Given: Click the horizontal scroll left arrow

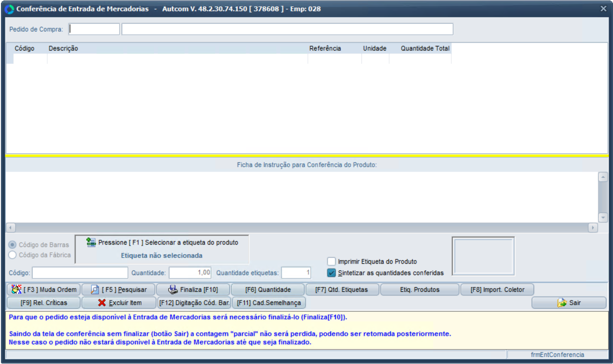Looking at the screenshot, I should coord(11,228).
